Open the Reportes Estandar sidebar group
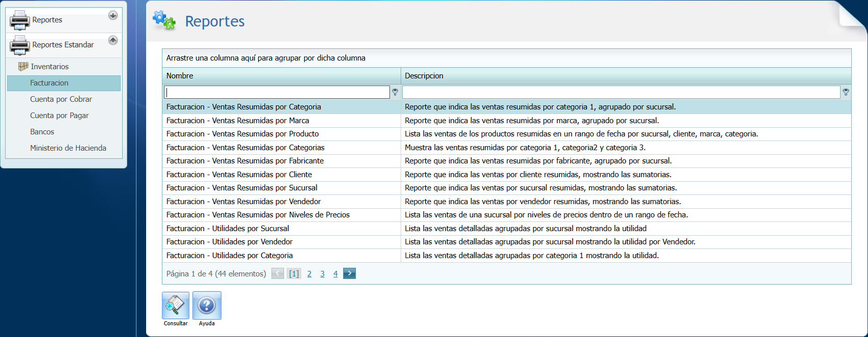The width and height of the screenshot is (868, 337). (63, 45)
